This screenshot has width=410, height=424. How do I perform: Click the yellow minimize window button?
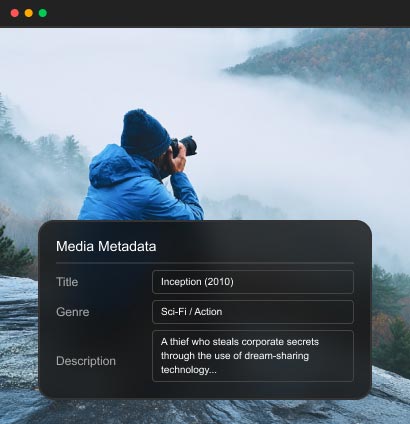[x=29, y=13]
